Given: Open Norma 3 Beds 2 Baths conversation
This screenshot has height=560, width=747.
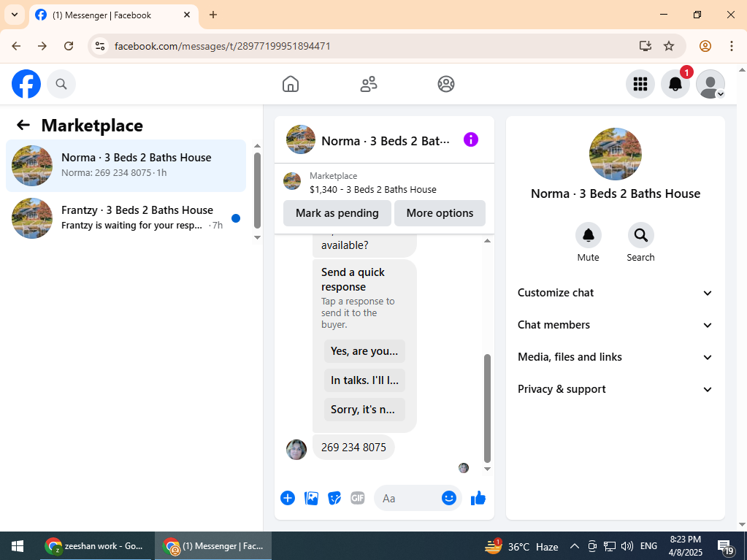Looking at the screenshot, I should tap(126, 166).
